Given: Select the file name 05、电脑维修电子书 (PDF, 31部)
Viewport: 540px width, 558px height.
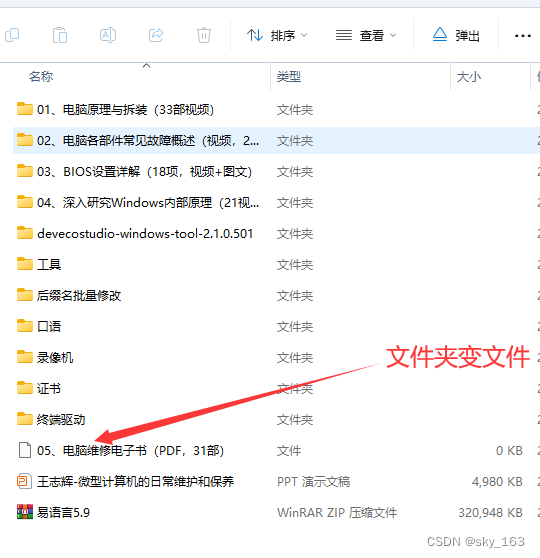Looking at the screenshot, I should [130, 451].
